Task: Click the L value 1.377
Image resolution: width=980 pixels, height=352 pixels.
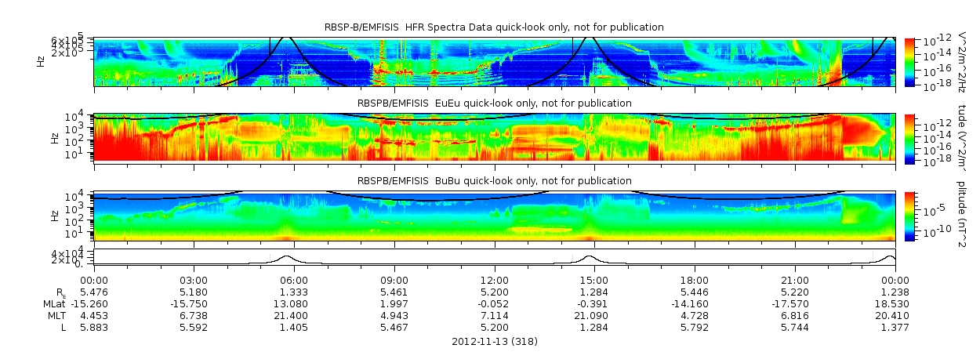Action: (895, 328)
